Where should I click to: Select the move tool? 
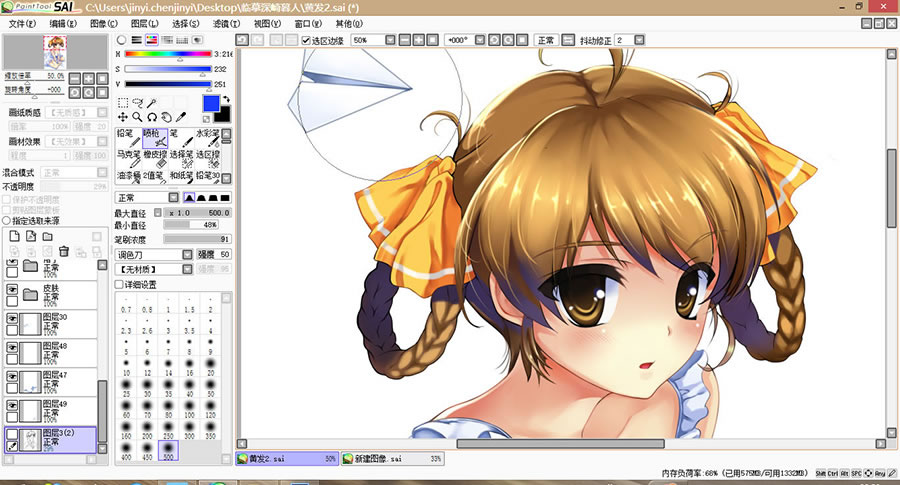[123, 117]
